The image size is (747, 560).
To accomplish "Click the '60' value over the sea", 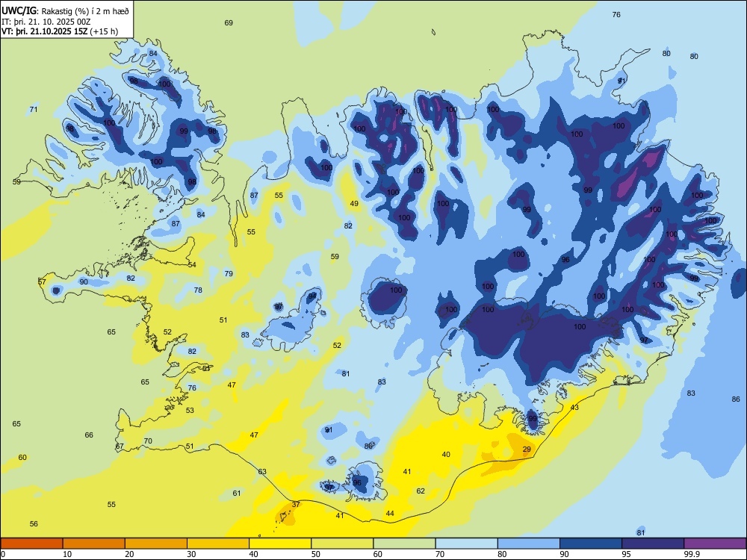I will tap(22, 457).
